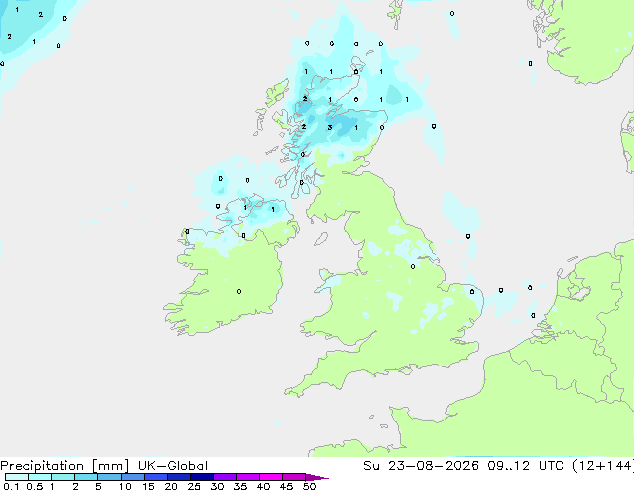Click the 'Precipitation [mm]' title text
The image size is (634, 490).
[64, 466]
